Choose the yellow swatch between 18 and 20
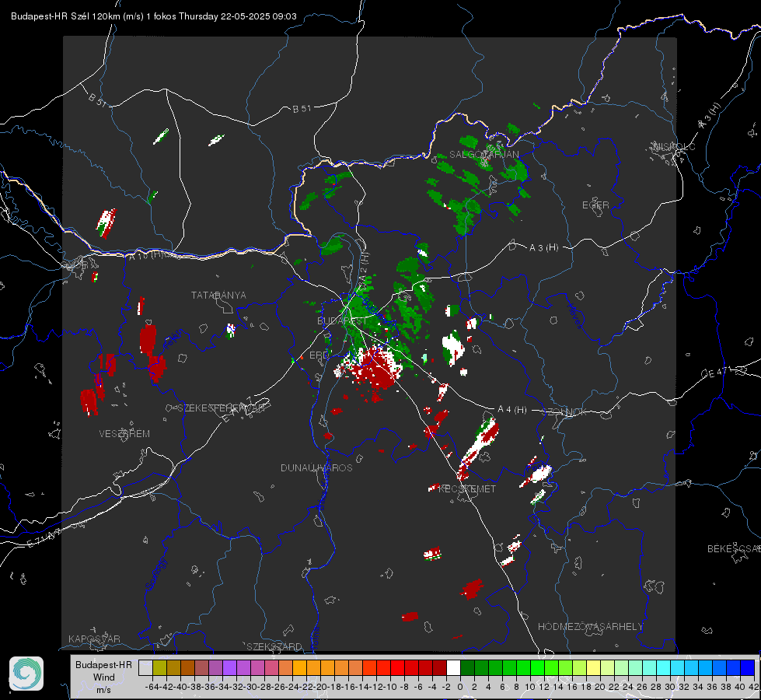The image size is (761, 700). click(x=594, y=667)
